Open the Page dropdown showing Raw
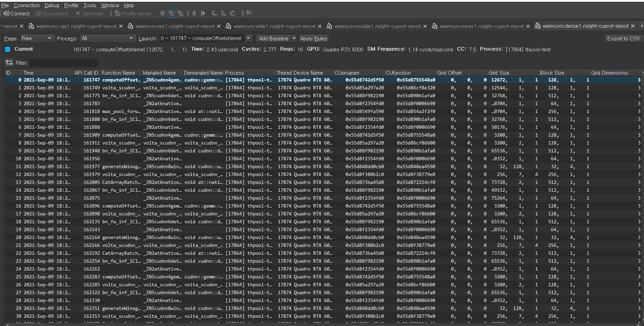Screen dimensions: 644x326 coord(36,38)
